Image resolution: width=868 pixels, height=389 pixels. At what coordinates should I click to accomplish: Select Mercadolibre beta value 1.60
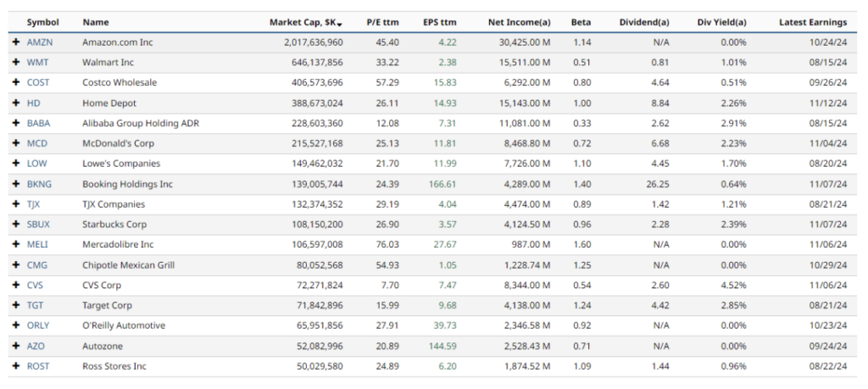582,245
